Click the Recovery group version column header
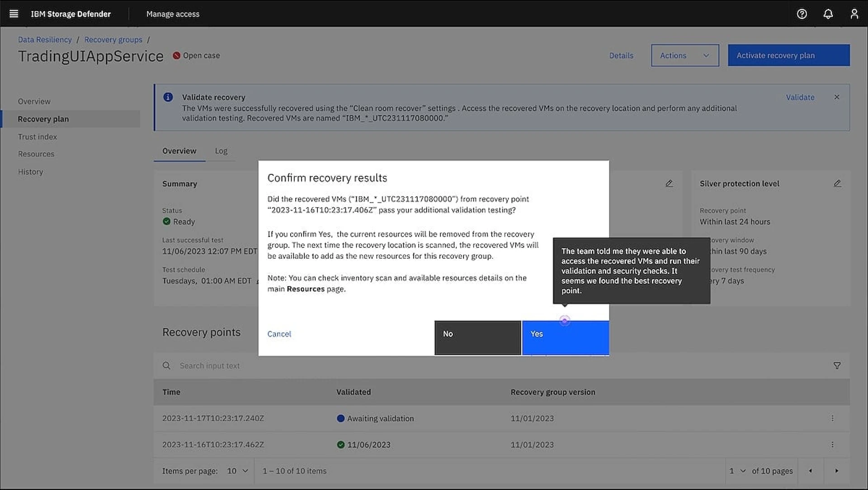 (553, 392)
